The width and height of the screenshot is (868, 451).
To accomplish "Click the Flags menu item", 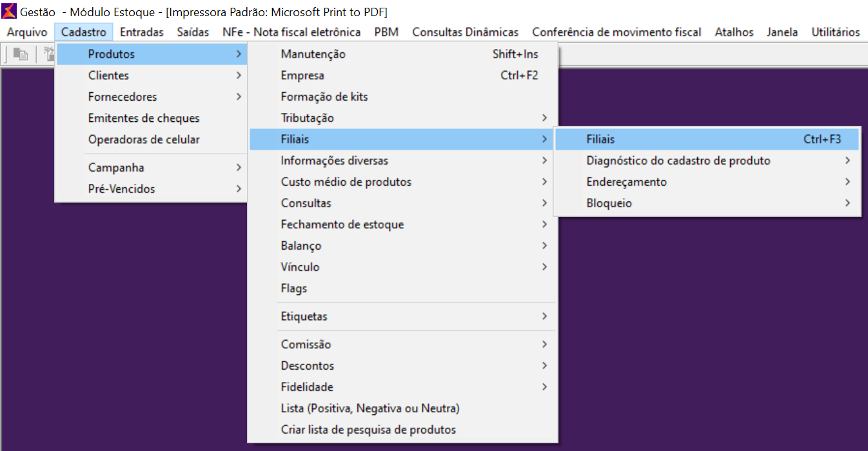I will pos(294,288).
